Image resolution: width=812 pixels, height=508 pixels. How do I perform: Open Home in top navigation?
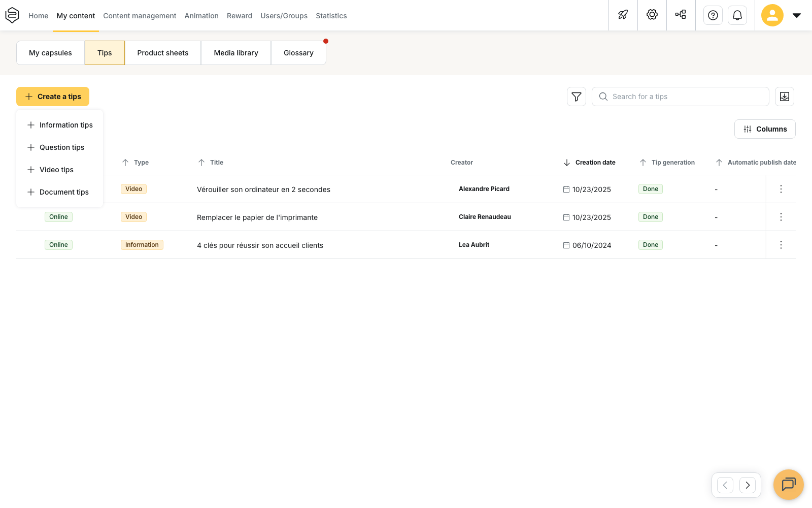point(39,16)
